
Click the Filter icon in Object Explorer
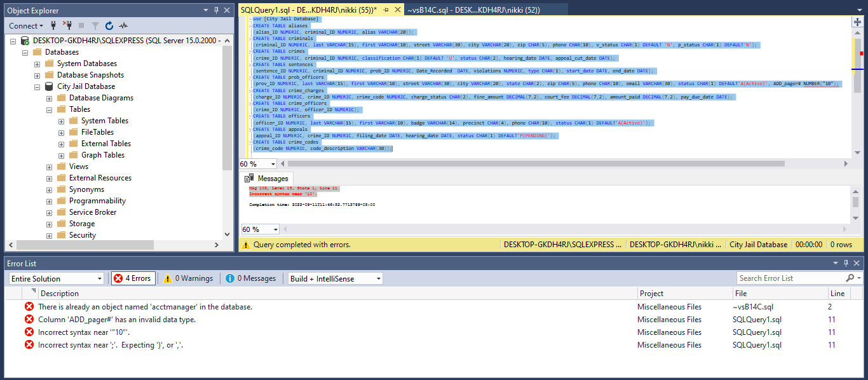[95, 25]
